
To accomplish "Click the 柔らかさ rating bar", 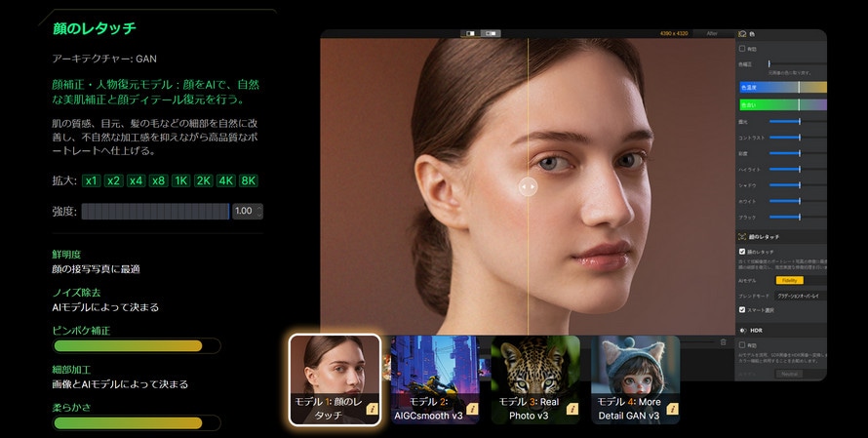I will pyautogui.click(x=137, y=423).
